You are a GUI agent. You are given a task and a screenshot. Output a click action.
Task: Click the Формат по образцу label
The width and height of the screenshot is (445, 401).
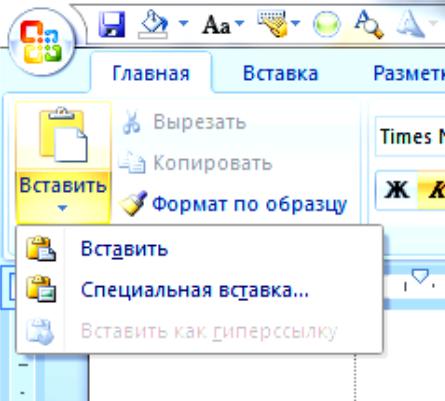[250, 204]
